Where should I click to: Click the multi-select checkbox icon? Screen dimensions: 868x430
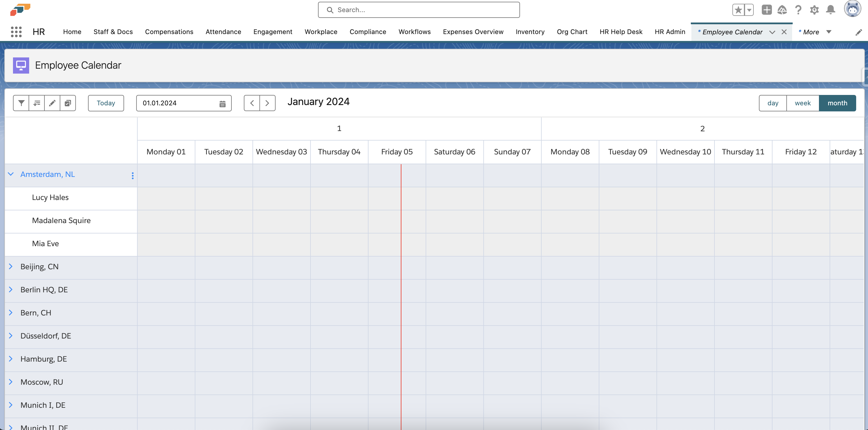point(68,103)
